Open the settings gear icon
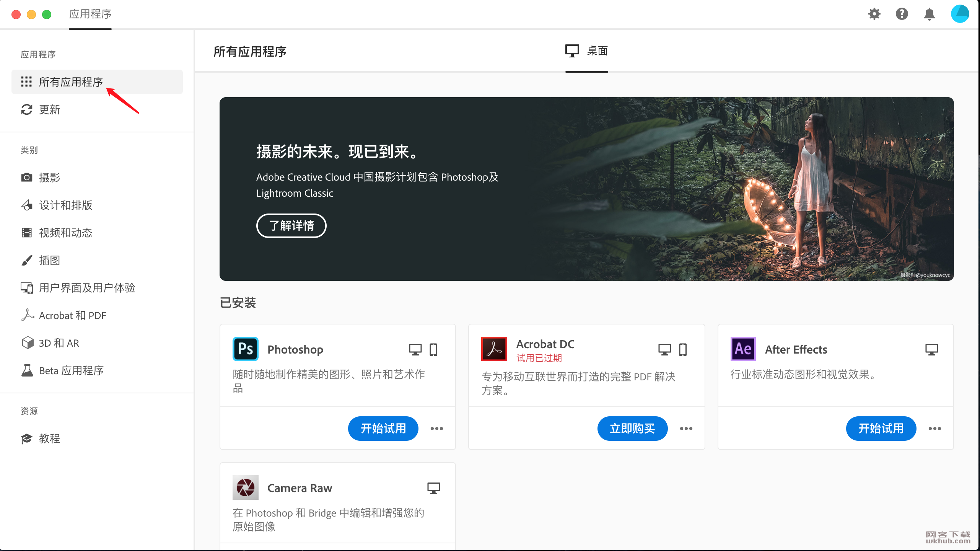 pos(874,14)
